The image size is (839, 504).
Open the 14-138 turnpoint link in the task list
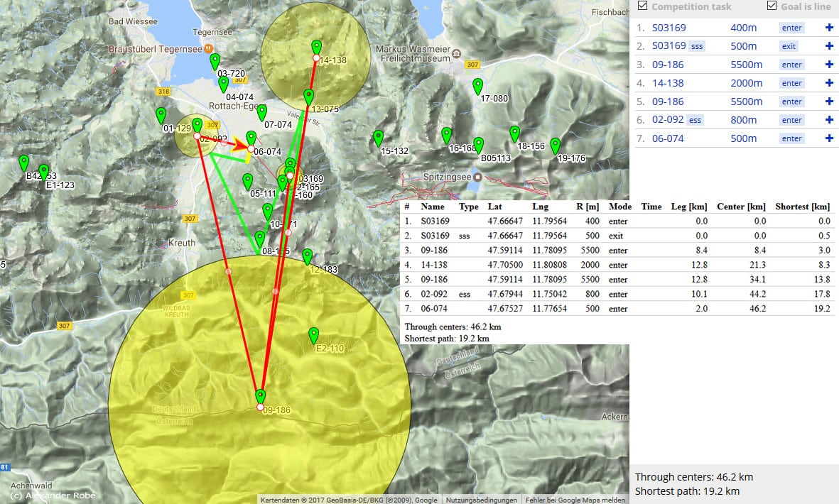[668, 83]
